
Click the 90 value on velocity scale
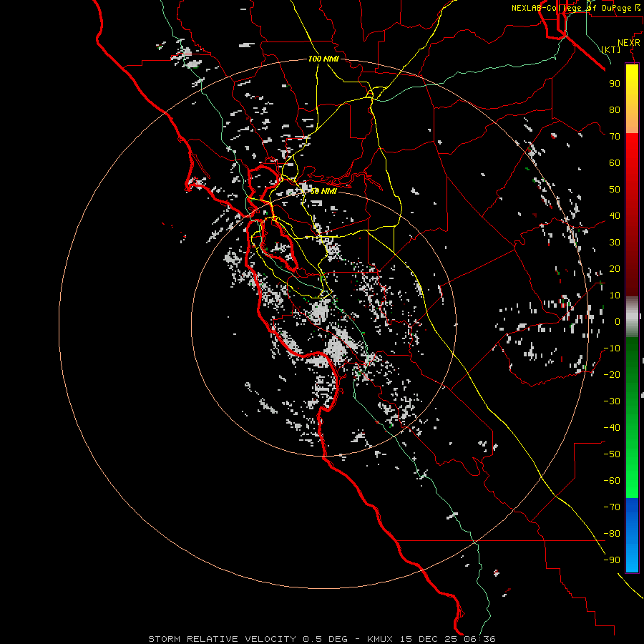tap(615, 84)
